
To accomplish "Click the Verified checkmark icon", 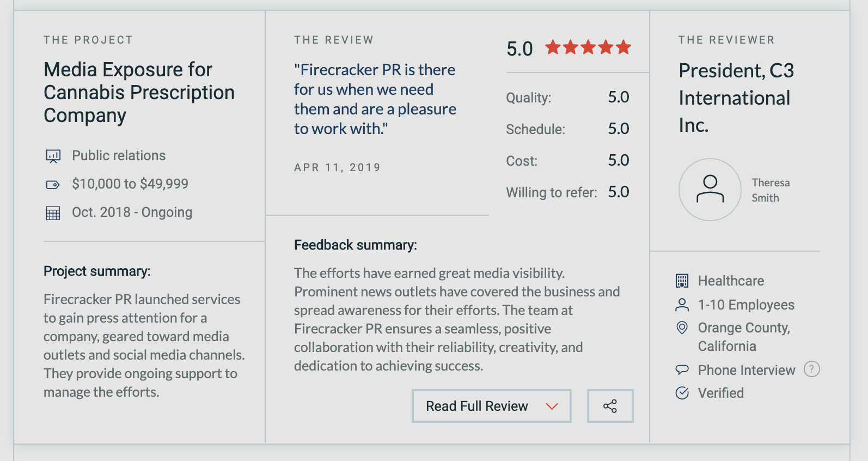I will click(682, 393).
